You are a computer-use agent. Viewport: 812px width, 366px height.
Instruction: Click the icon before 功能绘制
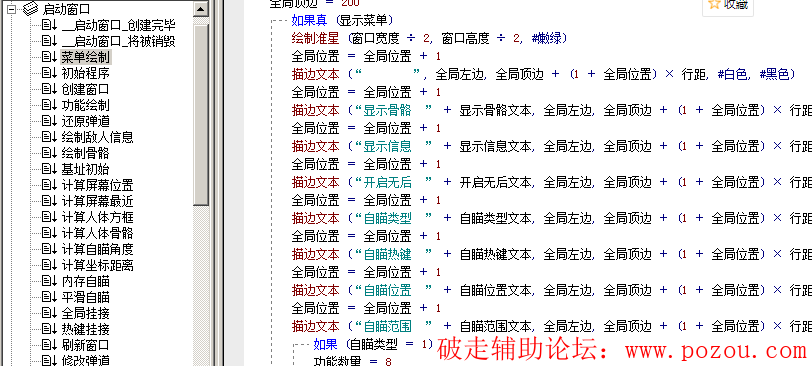tap(50, 105)
